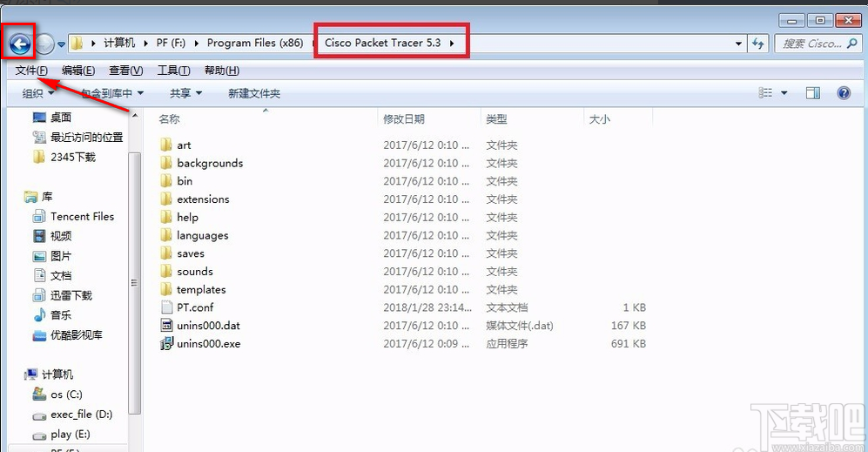The width and height of the screenshot is (868, 452).
Task: Open recent pages dropdown beside Forward arrow
Action: [x=61, y=44]
